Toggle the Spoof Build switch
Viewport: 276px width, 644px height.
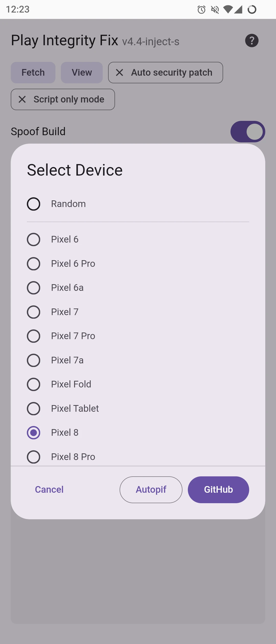248,132
